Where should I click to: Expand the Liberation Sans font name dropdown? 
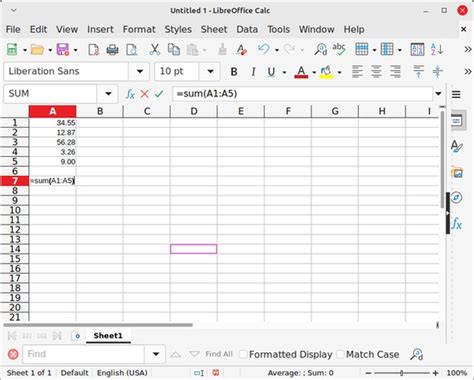click(x=140, y=71)
